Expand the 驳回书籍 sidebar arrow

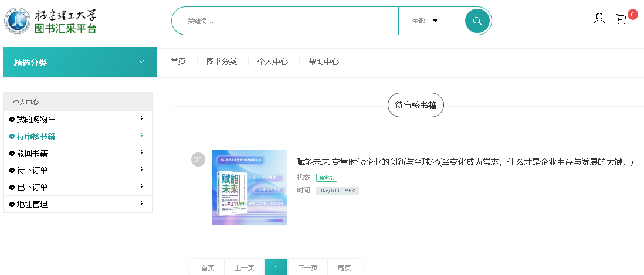click(142, 152)
